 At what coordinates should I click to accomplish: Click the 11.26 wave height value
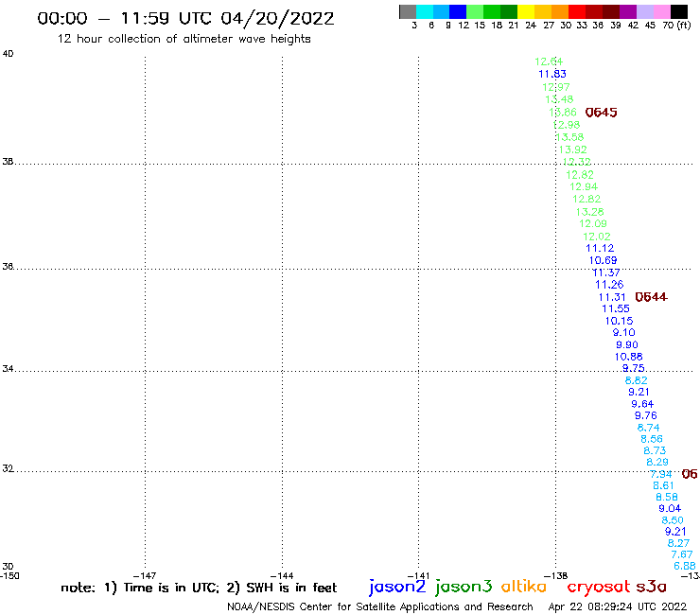(609, 285)
